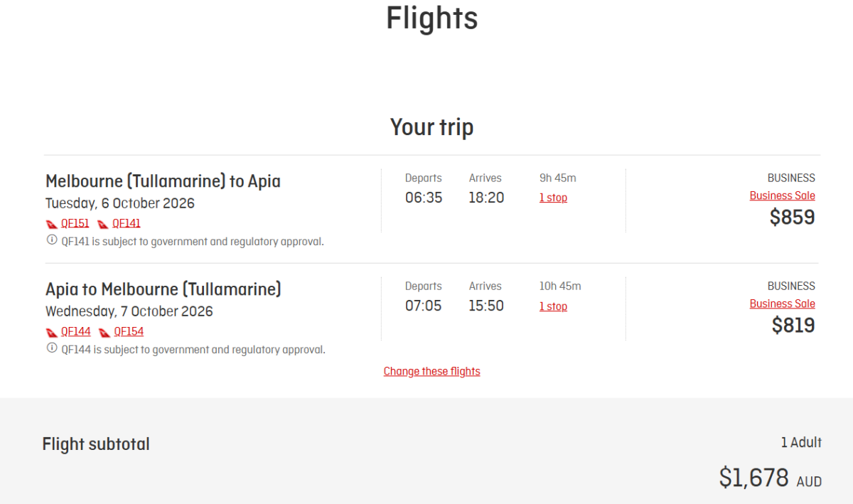853x504 pixels.
Task: Click the info icon next to QF144 approval notice
Action: click(x=50, y=349)
